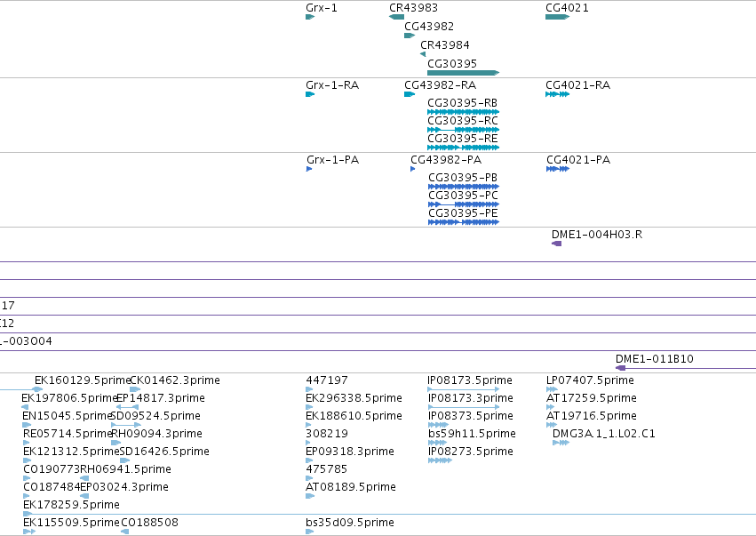Click the CO187484 EST label
756x536 pixels.
[52, 487]
